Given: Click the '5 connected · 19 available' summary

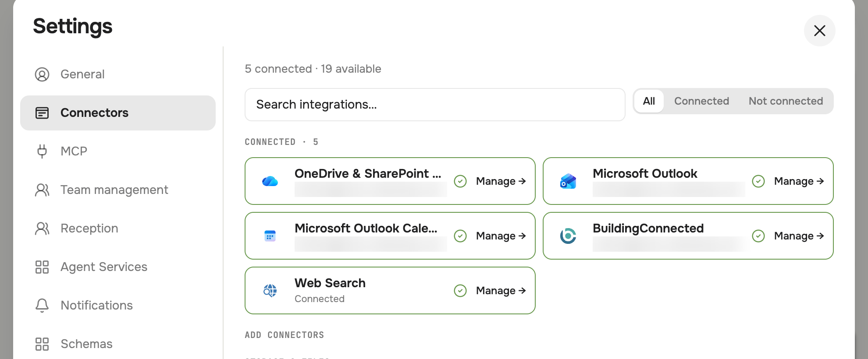Looking at the screenshot, I should click(313, 69).
